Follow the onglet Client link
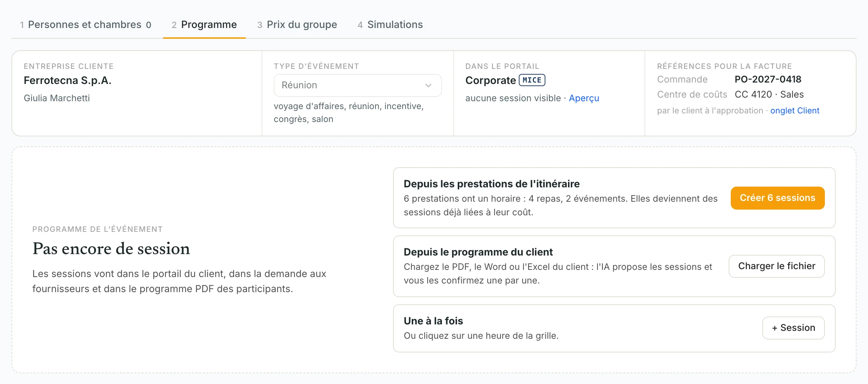Viewport: 868px width, 384px height. [795, 111]
